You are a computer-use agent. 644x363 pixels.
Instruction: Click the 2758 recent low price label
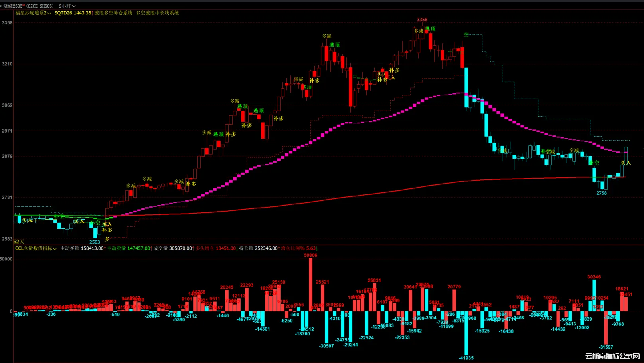pos(601,193)
